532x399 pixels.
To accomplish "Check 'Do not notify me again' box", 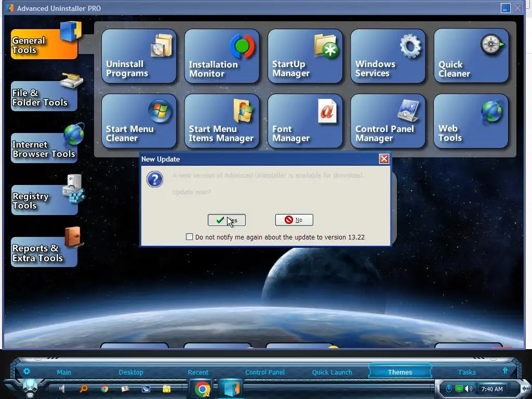I will [189, 237].
